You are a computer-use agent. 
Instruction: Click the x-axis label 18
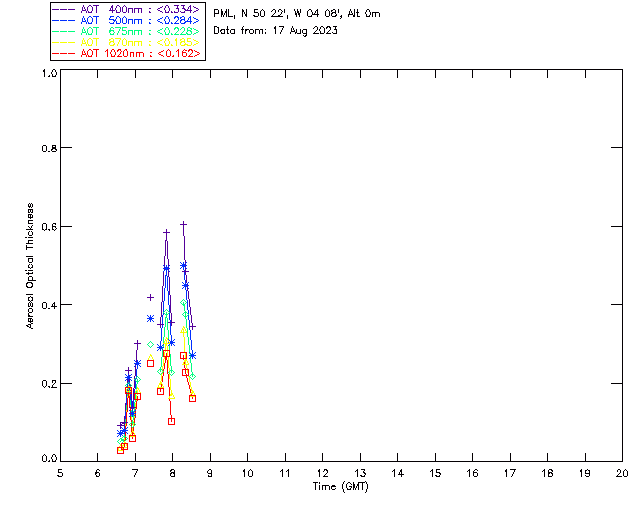click(x=547, y=473)
